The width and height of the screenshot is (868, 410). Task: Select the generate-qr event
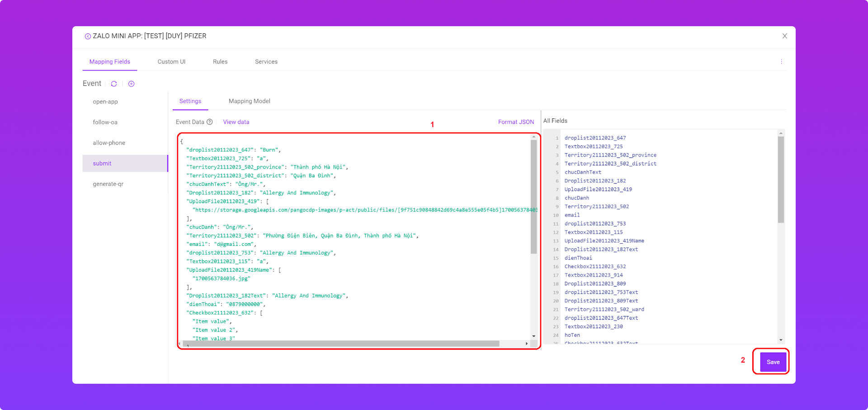pos(108,184)
